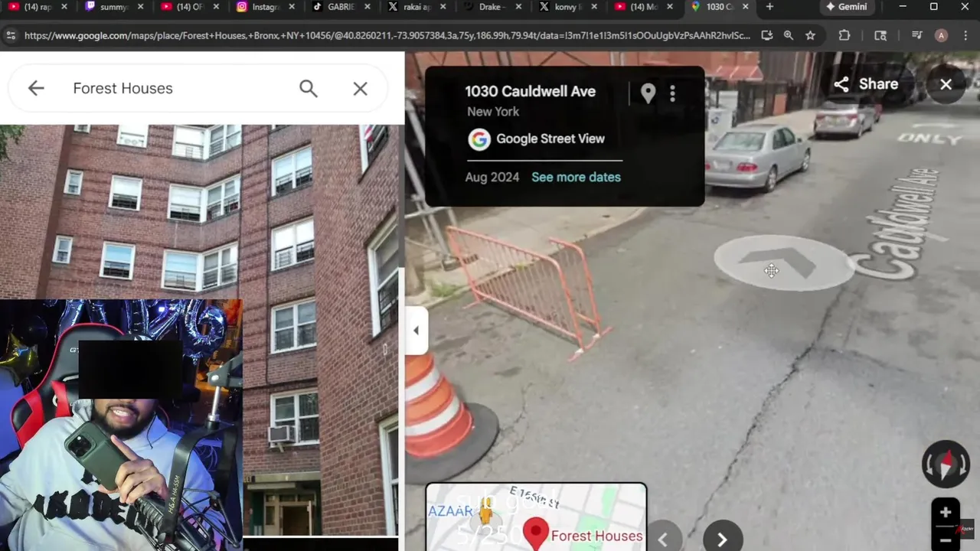
Task: Switch to the YouTube (14) OF tab
Action: click(188, 7)
